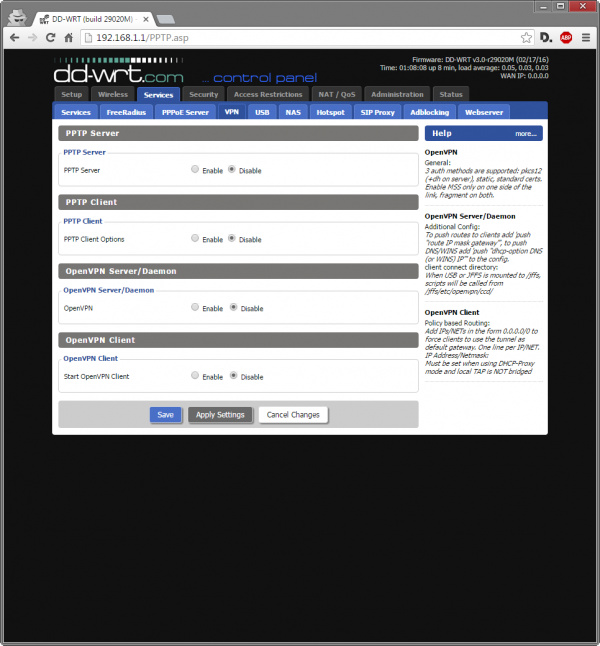Open the Chrome hamburger menu
This screenshot has width=600, height=646.
tap(586, 38)
